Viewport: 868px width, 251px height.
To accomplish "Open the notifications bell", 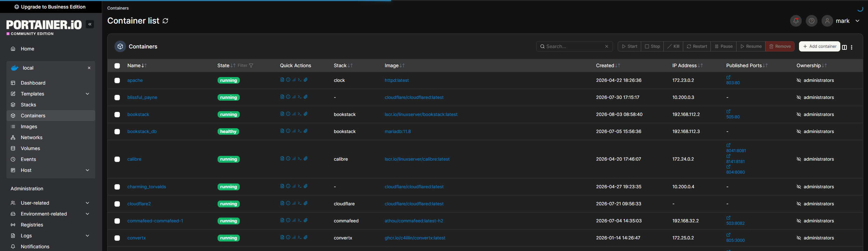I will (796, 21).
